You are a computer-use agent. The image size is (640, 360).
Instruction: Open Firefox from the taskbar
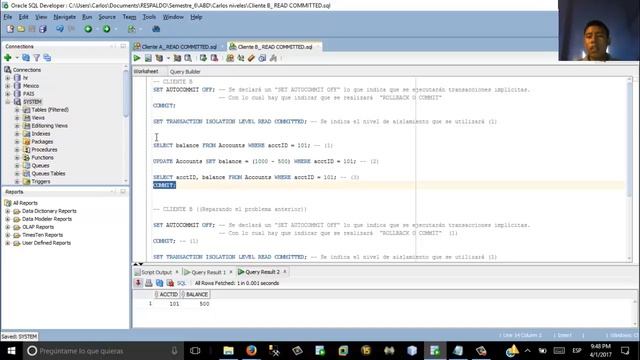(x=251, y=351)
